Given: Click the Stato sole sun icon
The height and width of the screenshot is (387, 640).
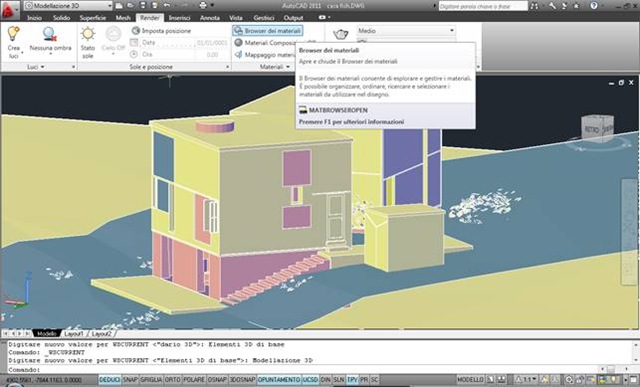Looking at the screenshot, I should [88, 34].
